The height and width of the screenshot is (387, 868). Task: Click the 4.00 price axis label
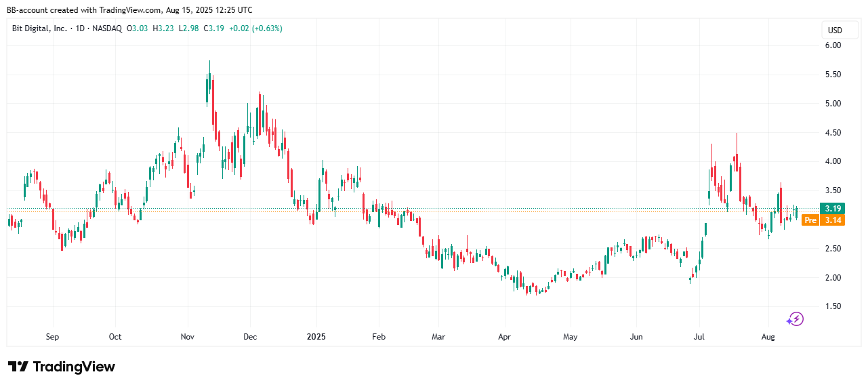(833, 161)
